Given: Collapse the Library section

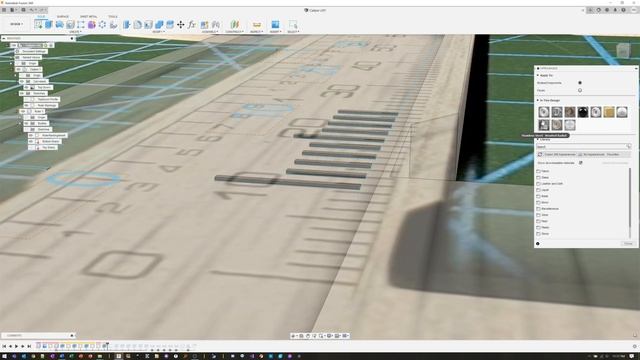Looking at the screenshot, I should pos(538,140).
